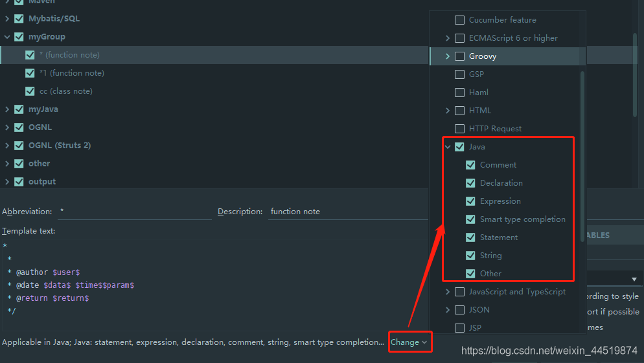Uncheck the Java Declaration checkbox

pyautogui.click(x=470, y=183)
